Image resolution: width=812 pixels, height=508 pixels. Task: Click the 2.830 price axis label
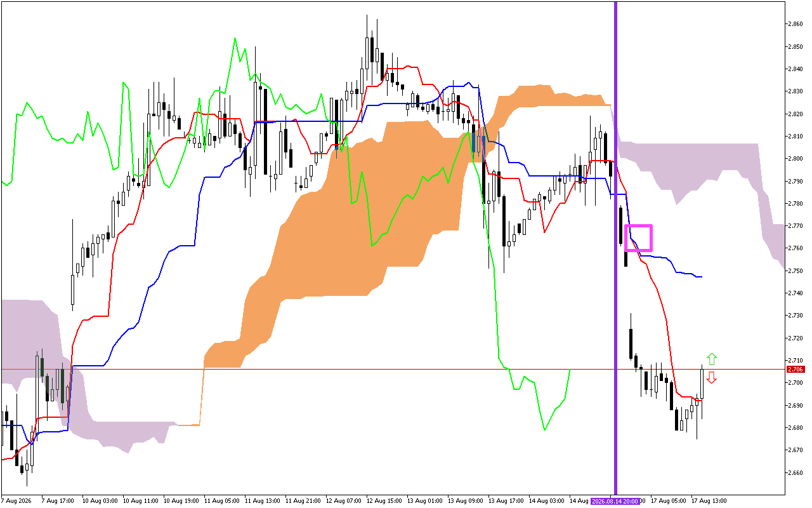point(795,91)
